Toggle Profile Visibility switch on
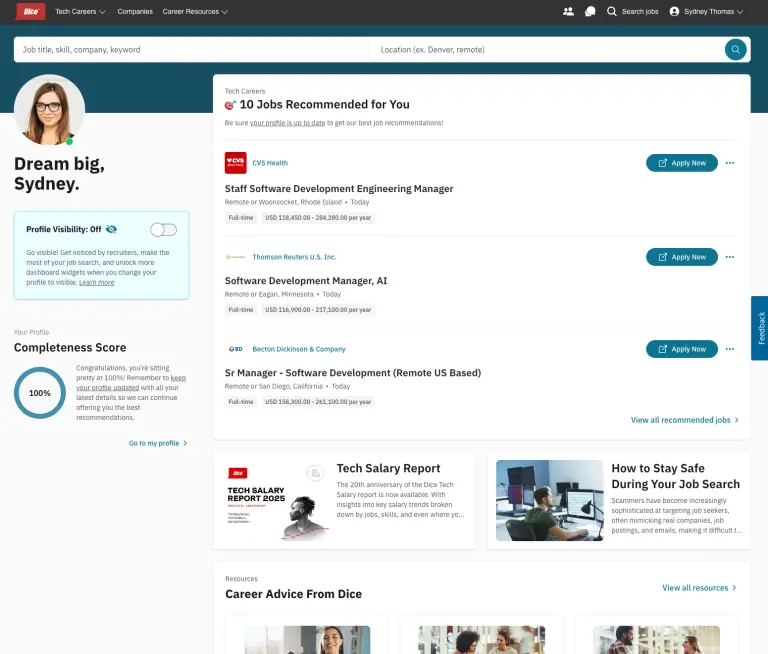The height and width of the screenshot is (654, 768). coord(163,230)
